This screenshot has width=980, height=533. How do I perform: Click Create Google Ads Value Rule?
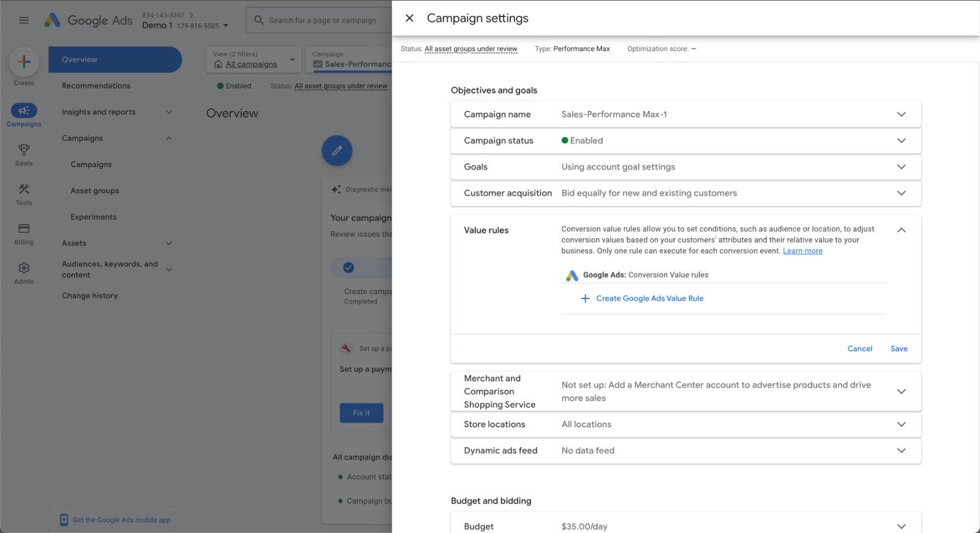[649, 298]
